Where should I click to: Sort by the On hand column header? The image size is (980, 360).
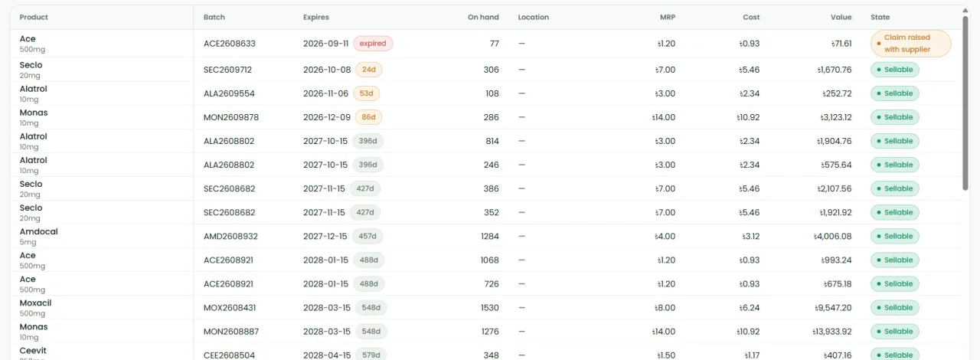tap(483, 17)
